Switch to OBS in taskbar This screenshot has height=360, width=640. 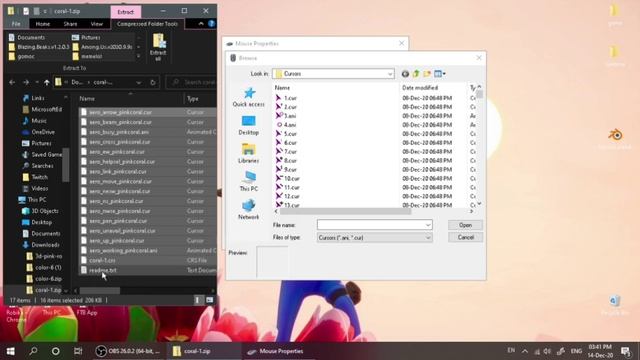[x=128, y=351]
